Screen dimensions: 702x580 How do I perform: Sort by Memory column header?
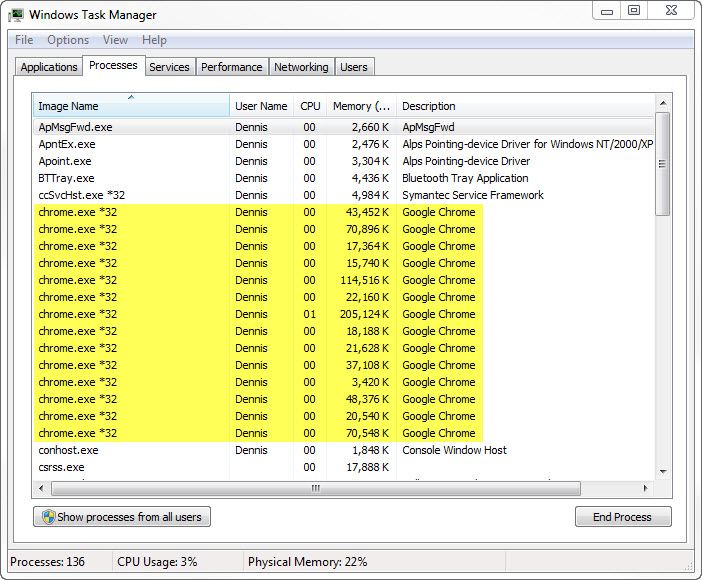pos(361,106)
